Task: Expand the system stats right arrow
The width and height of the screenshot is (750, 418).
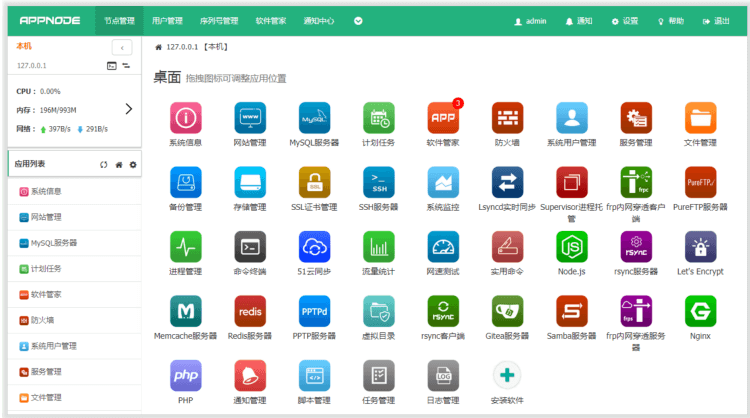Action: (129, 109)
